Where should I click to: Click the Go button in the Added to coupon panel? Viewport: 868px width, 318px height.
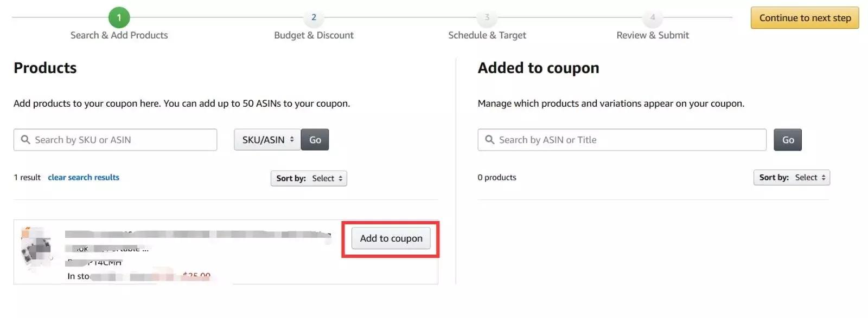788,139
